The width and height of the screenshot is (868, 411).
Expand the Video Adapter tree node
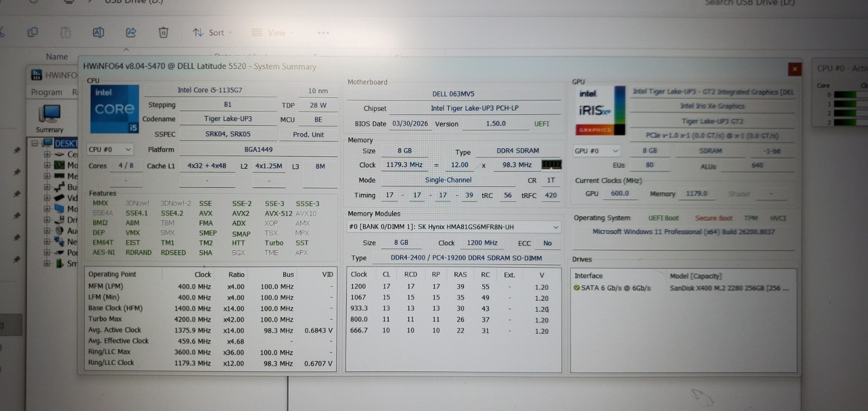click(x=47, y=198)
